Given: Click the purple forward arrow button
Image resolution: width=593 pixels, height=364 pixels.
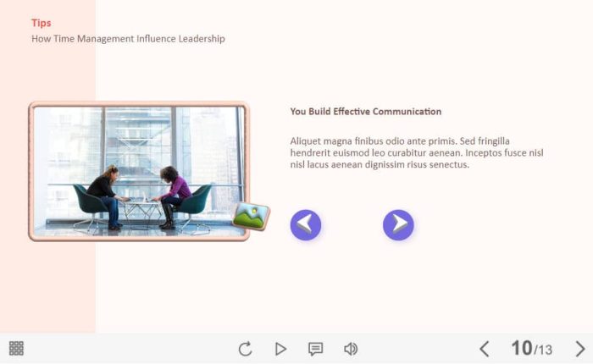Looking at the screenshot, I should (x=398, y=225).
